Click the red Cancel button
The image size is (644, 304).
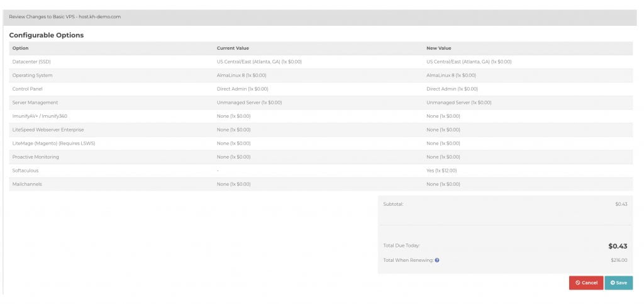(x=586, y=283)
